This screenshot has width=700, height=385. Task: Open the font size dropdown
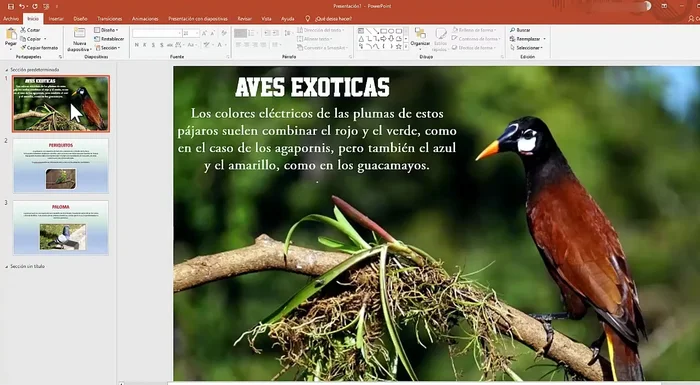click(x=197, y=33)
